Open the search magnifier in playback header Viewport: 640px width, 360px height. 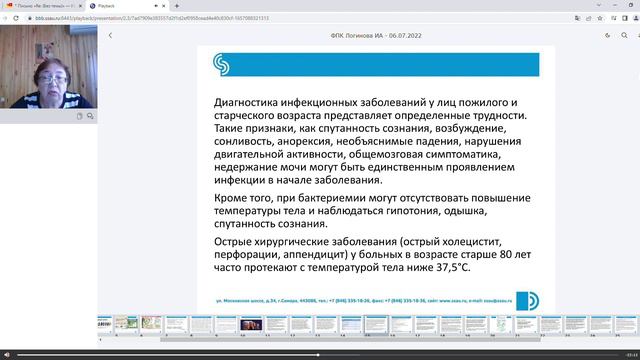[x=624, y=36]
